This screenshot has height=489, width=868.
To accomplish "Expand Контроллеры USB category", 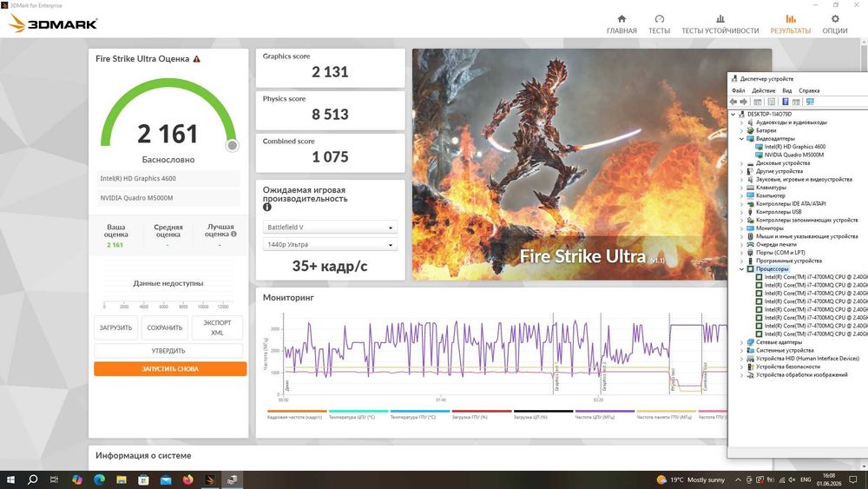I will pos(742,212).
